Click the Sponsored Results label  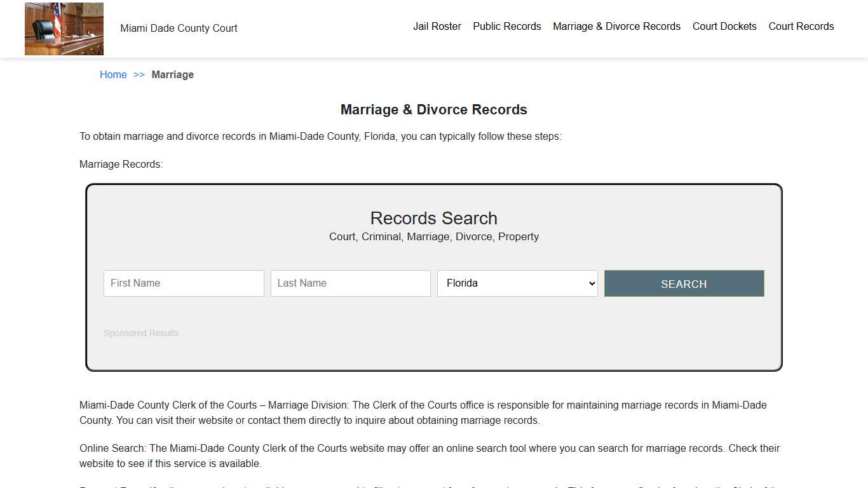pos(141,332)
